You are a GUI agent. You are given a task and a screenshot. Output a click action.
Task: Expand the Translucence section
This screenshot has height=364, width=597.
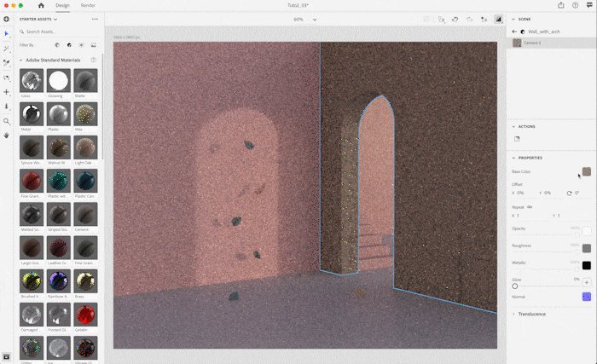coord(513,314)
